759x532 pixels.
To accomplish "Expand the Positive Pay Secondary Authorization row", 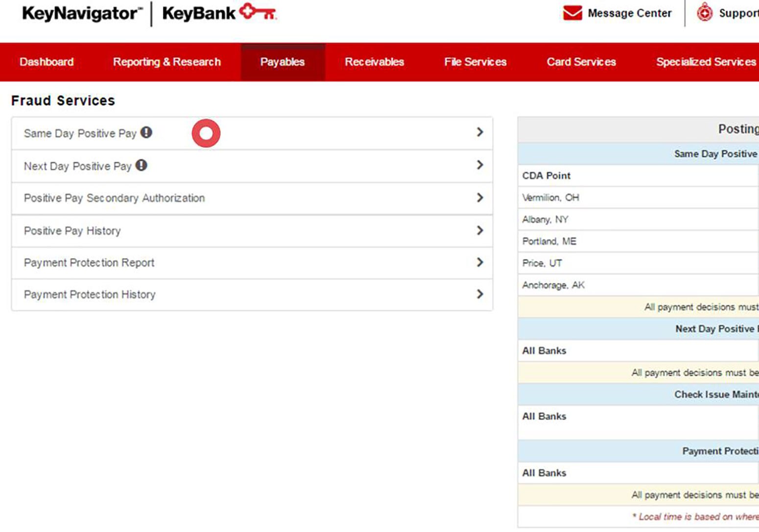I will tap(480, 198).
